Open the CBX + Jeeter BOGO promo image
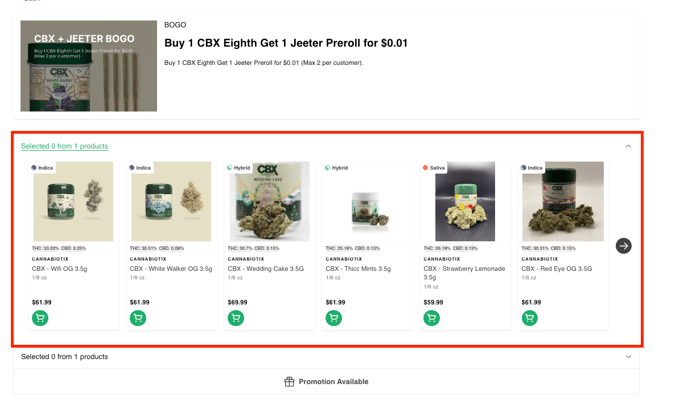 (x=88, y=65)
